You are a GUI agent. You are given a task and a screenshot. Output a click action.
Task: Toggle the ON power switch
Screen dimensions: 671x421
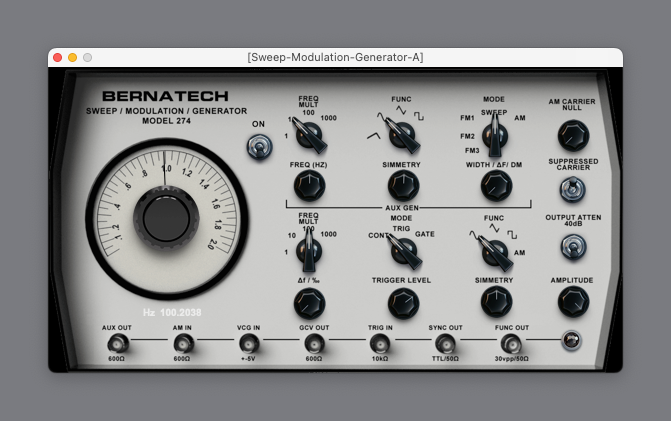pyautogui.click(x=259, y=148)
